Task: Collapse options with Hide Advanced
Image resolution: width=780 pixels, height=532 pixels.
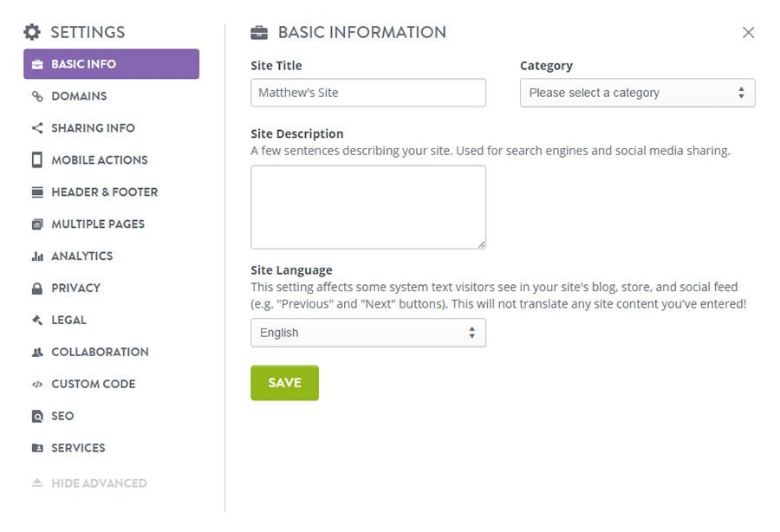Action: [98, 483]
